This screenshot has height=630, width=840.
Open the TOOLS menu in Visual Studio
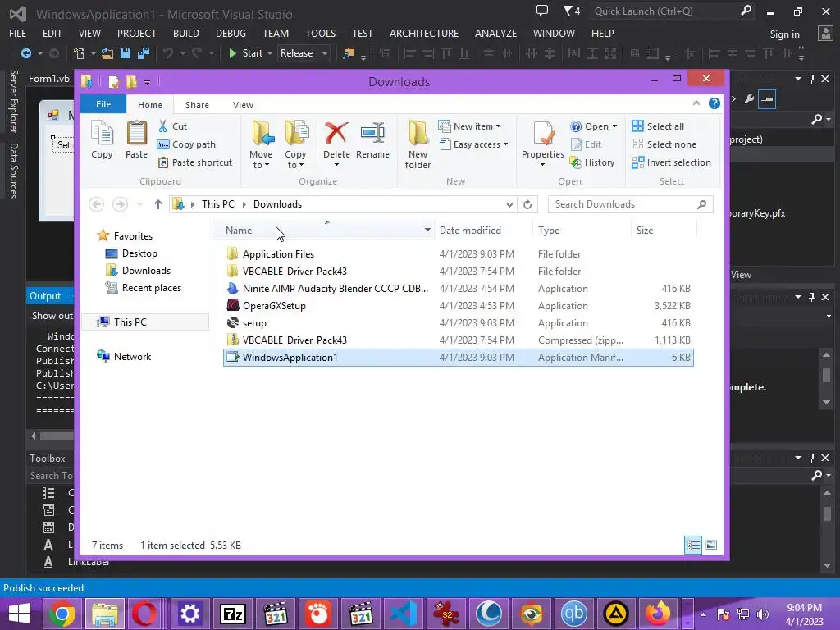[x=321, y=33]
